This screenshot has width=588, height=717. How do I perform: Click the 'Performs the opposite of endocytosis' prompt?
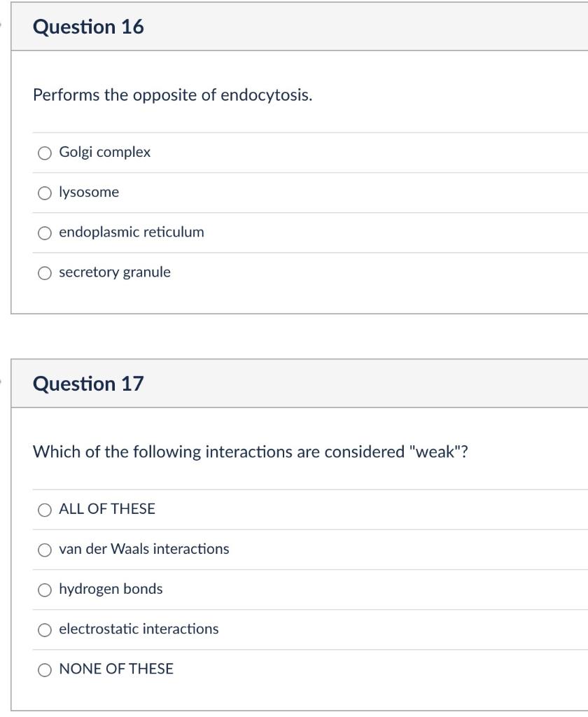[x=172, y=95]
